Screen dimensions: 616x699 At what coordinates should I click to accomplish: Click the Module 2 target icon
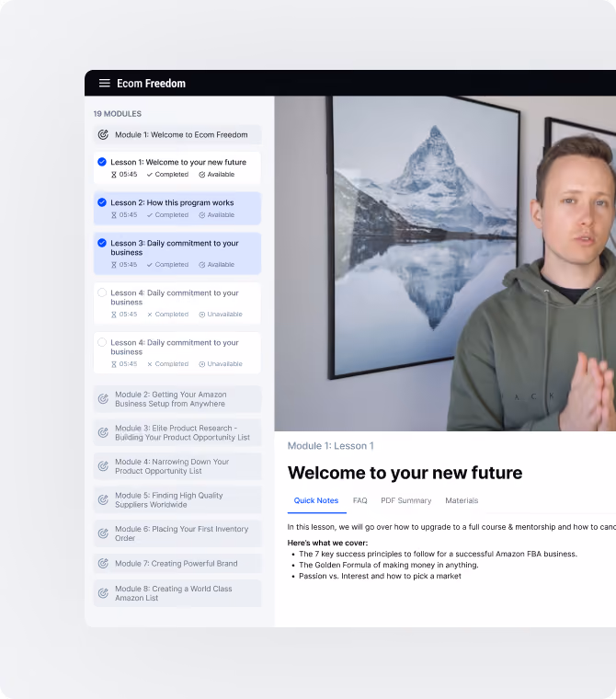click(103, 399)
